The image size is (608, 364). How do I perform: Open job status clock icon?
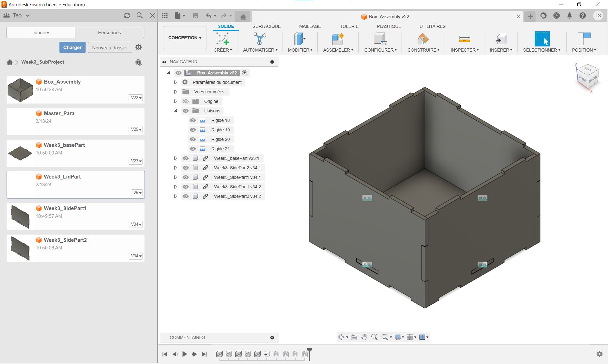(556, 16)
